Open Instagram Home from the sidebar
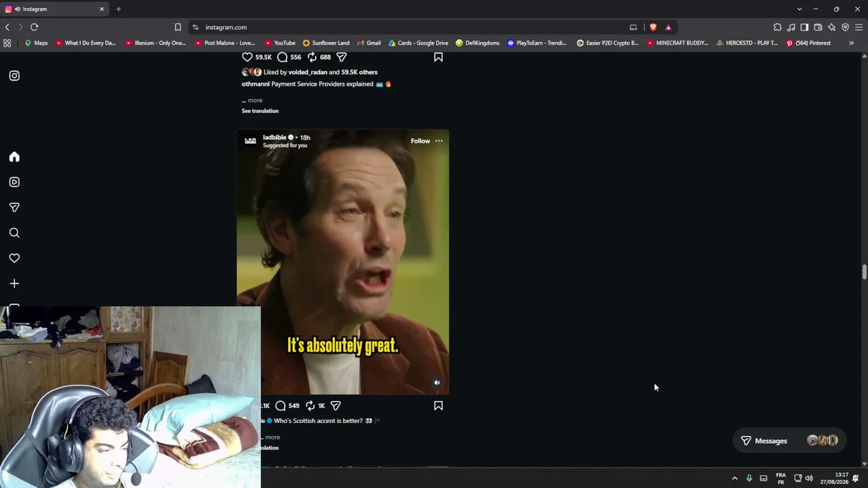This screenshot has width=868, height=488. 14,157
